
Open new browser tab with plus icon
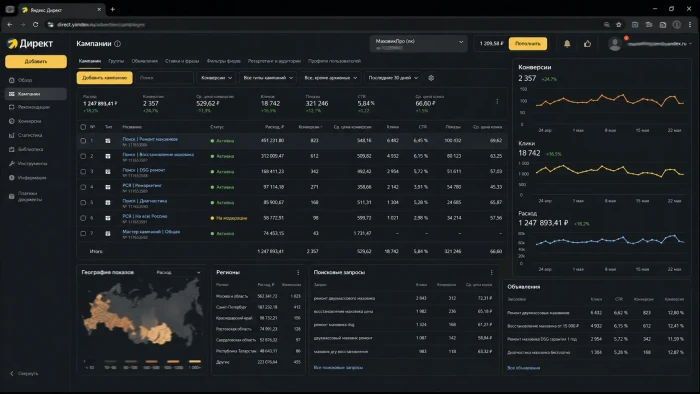[112, 9]
